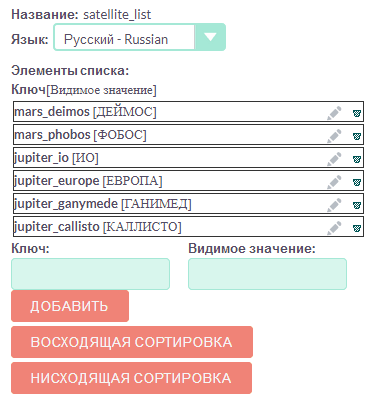The image size is (381, 401).
Task: Delete the jupiter_europe list item
Action: [357, 182]
